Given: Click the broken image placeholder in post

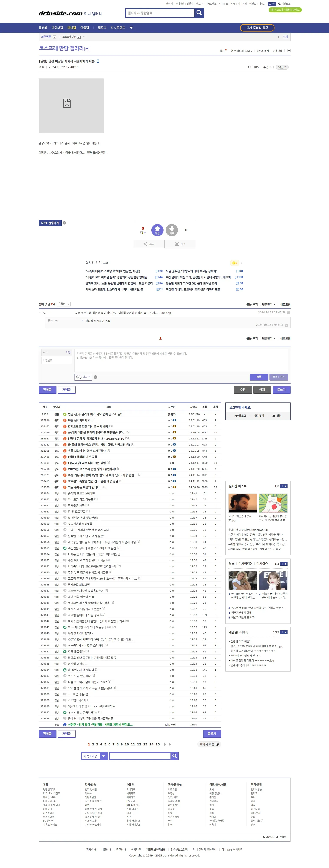Looking at the screenshot, I should (71, 105).
